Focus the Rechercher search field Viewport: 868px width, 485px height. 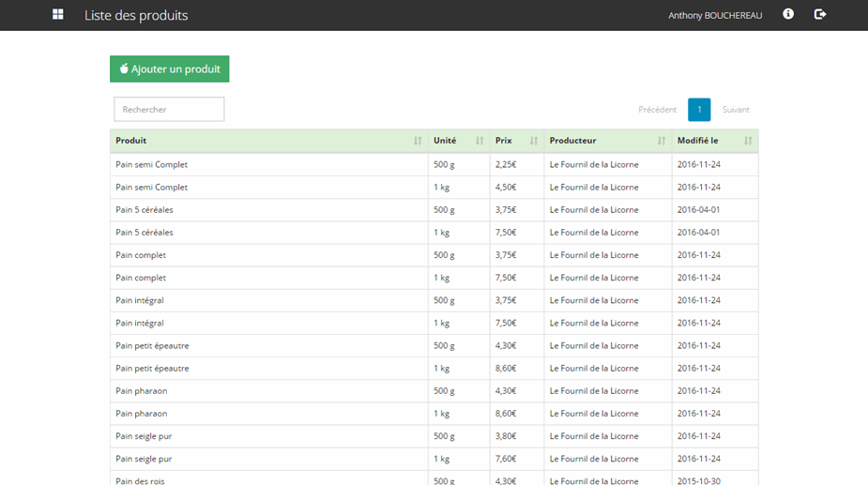coord(169,110)
